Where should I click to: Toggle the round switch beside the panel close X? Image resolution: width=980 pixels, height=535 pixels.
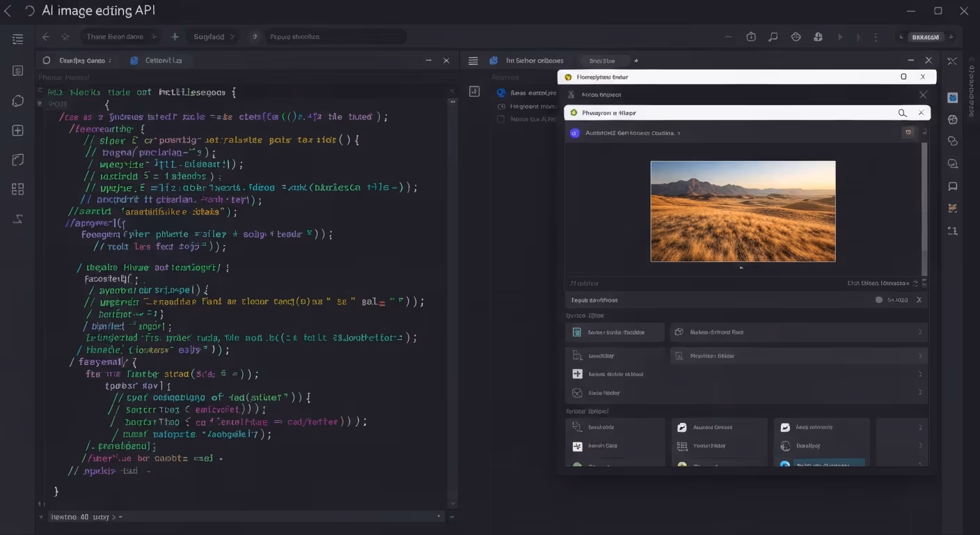[x=879, y=300]
